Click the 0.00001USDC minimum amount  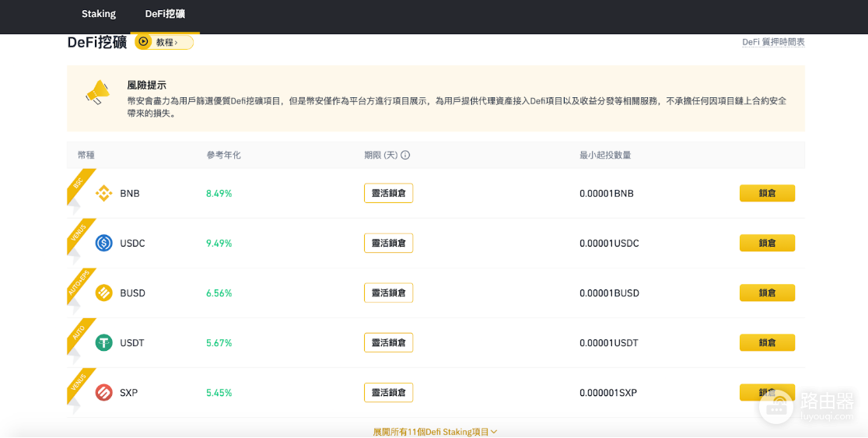[609, 244]
